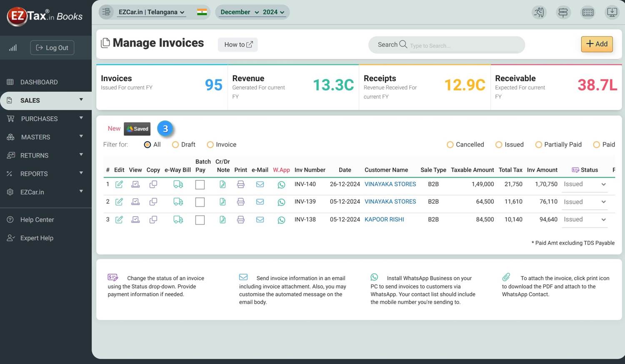Image resolution: width=625 pixels, height=364 pixels.
Task: Generate e-Way Bill for INV-140
Action: coord(178,184)
